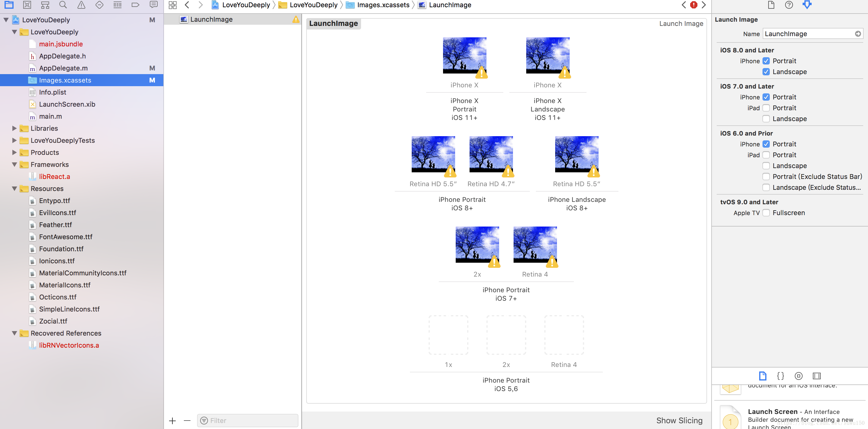Click LaunchImage tab in editor area
868x429 pixels.
pyautogui.click(x=212, y=19)
